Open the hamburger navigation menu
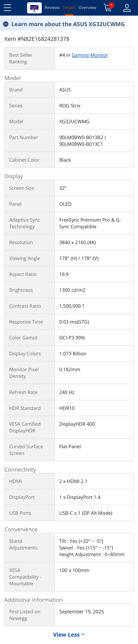Image resolution: width=138 pixels, height=644 pixels. pos(7,8)
